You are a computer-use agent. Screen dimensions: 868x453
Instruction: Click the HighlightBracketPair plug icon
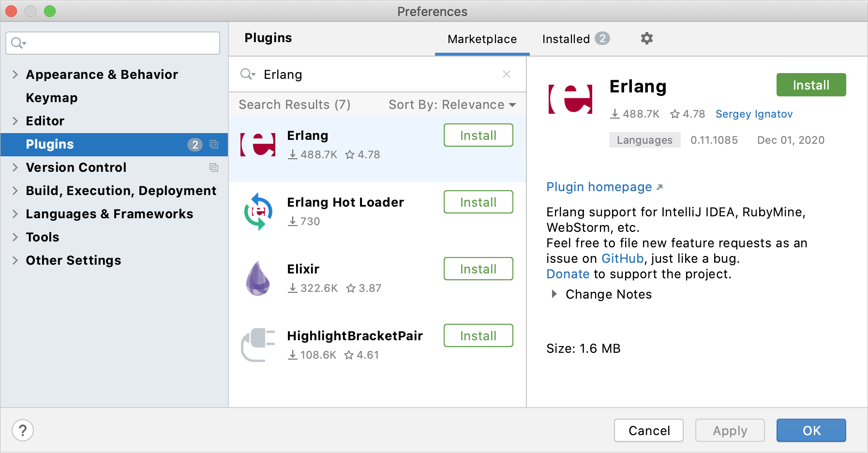click(x=258, y=345)
